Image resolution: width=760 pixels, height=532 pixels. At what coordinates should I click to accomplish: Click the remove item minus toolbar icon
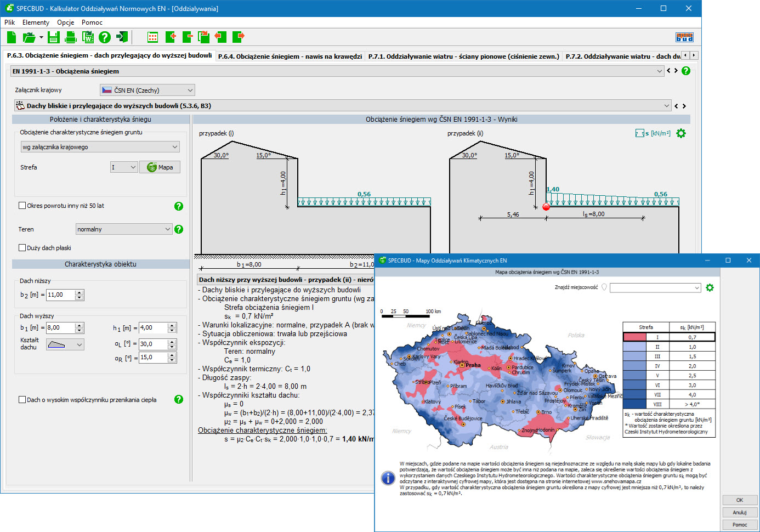click(x=188, y=37)
